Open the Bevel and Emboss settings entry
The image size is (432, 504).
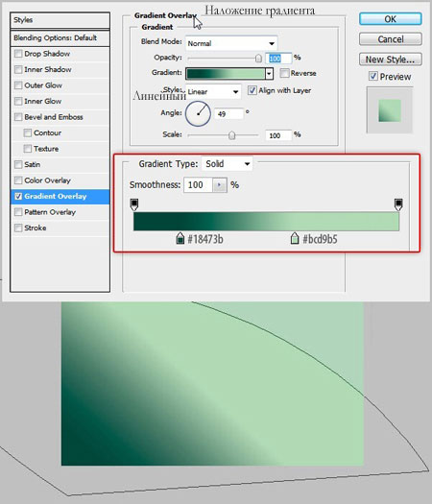54,117
